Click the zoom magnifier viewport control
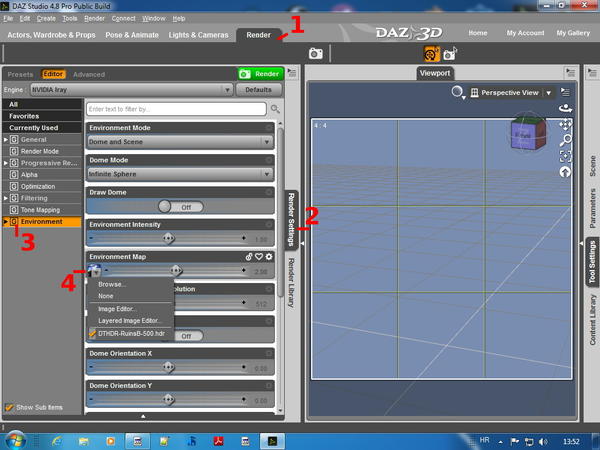The width and height of the screenshot is (600, 450). click(x=565, y=140)
